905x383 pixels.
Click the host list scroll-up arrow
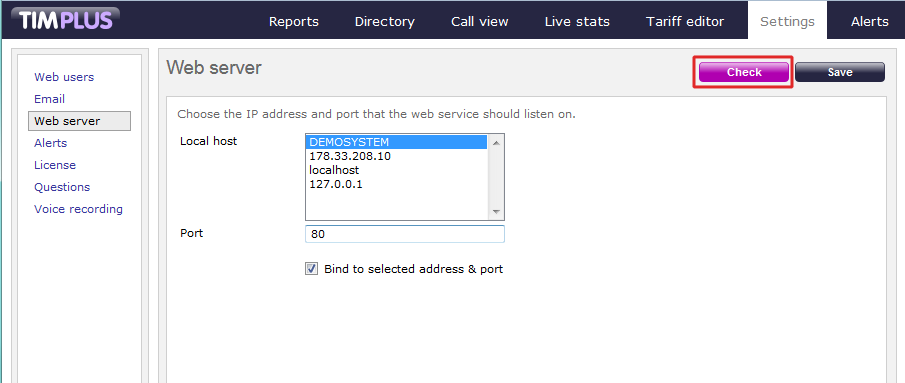pyautogui.click(x=496, y=142)
